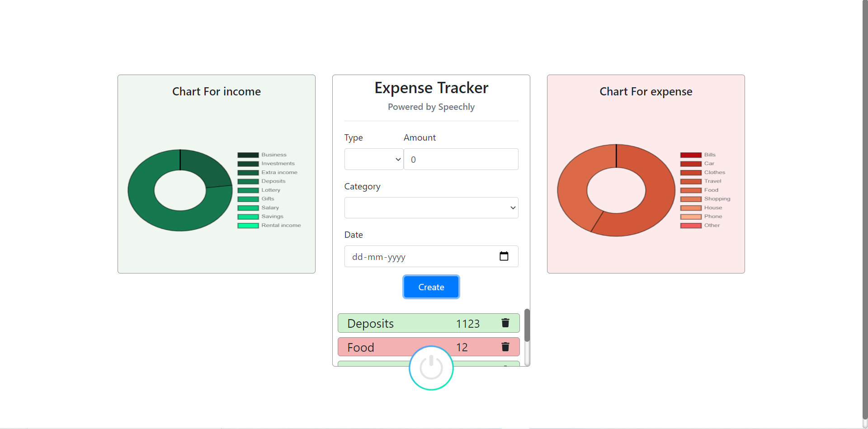868x429 pixels.
Task: Open the date picker calendar icon
Action: [504, 256]
